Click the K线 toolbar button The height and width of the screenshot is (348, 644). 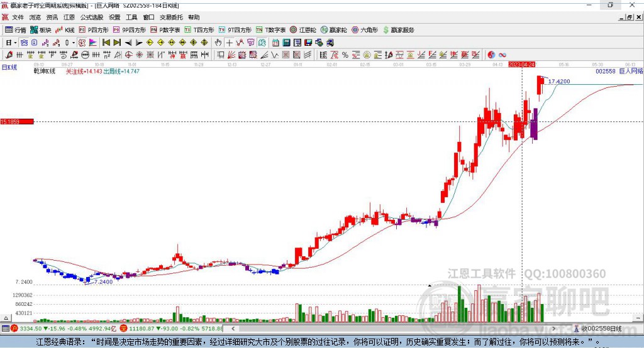[x=65, y=30]
